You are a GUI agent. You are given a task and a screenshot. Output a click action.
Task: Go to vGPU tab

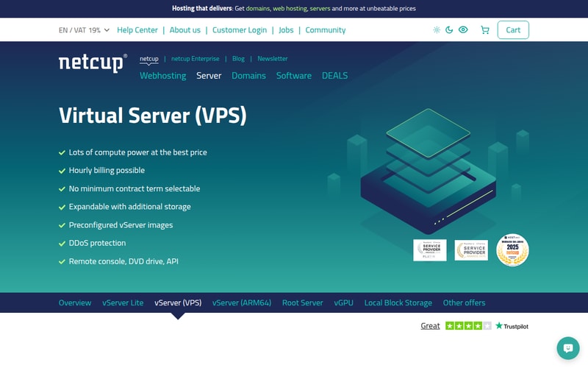pos(343,302)
